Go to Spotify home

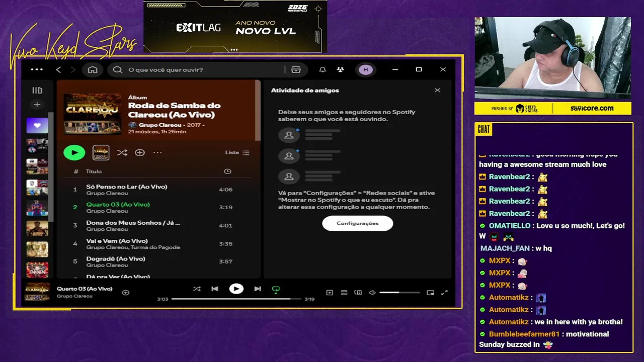click(x=93, y=70)
